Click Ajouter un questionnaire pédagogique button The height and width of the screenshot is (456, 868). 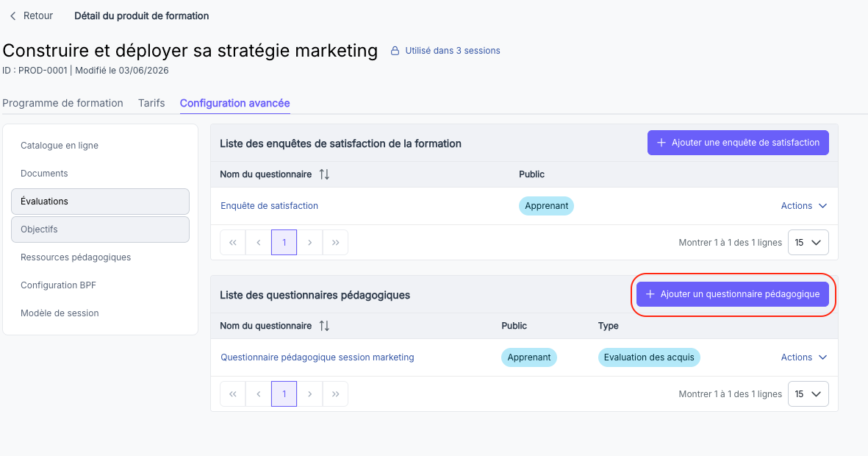tap(732, 294)
